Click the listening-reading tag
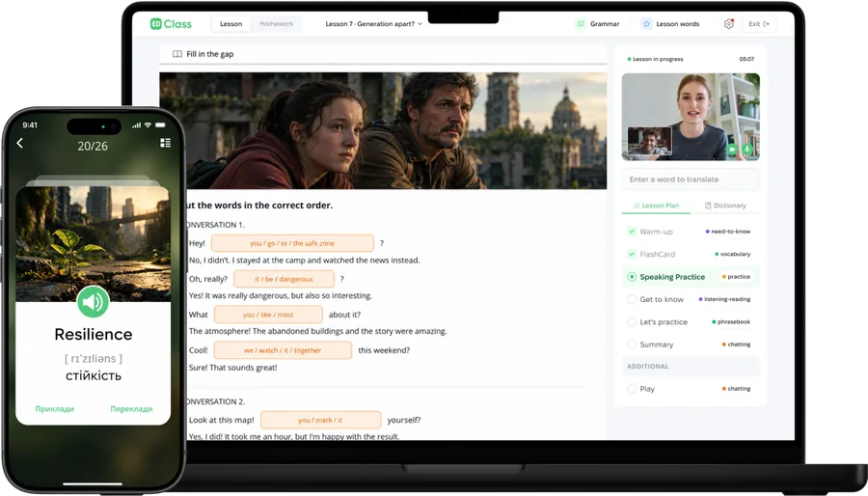This screenshot has width=868, height=496. click(x=724, y=299)
